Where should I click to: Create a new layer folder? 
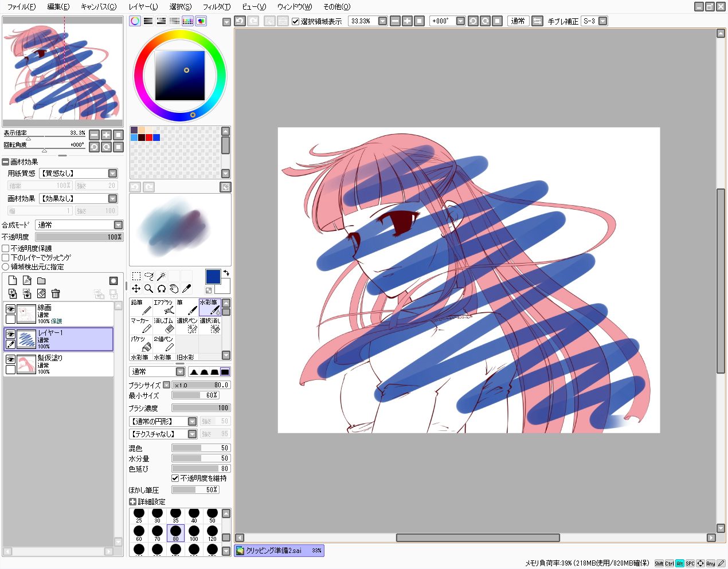pos(41,280)
